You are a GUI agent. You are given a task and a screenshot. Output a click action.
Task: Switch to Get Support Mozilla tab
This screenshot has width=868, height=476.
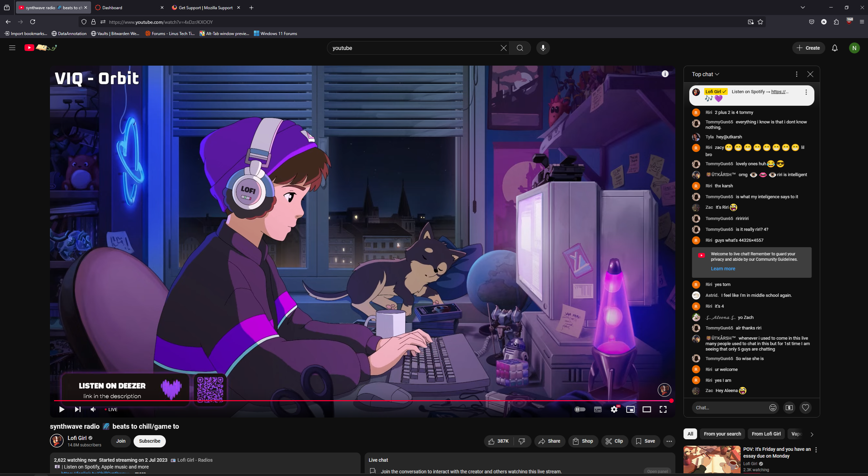(x=206, y=7)
